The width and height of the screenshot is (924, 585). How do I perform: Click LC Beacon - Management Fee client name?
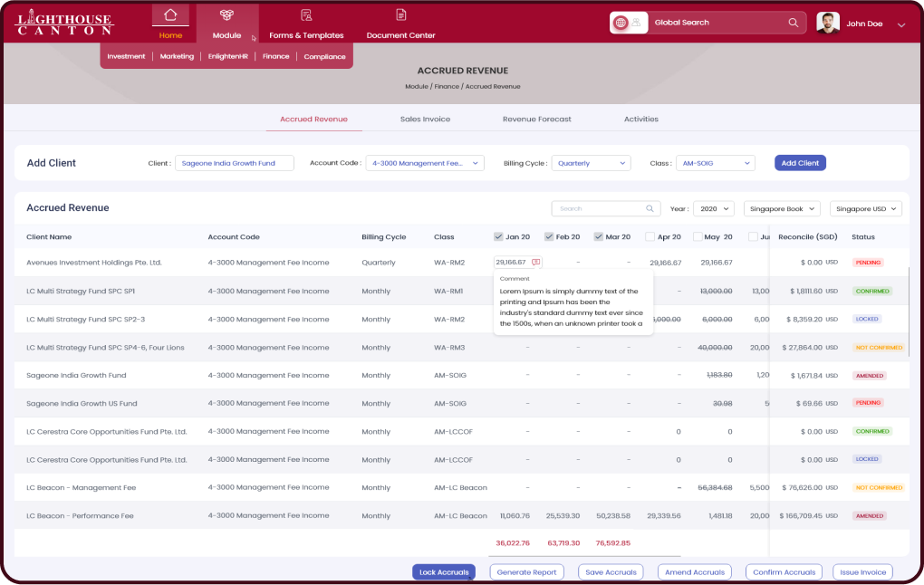click(x=82, y=488)
